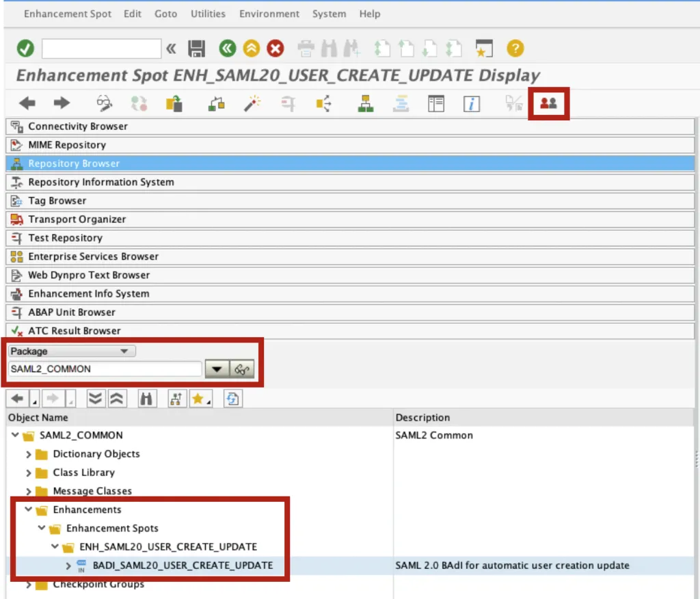Click the Save floppy disk icon
Image resolution: width=700 pixels, height=599 pixels.
[197, 49]
